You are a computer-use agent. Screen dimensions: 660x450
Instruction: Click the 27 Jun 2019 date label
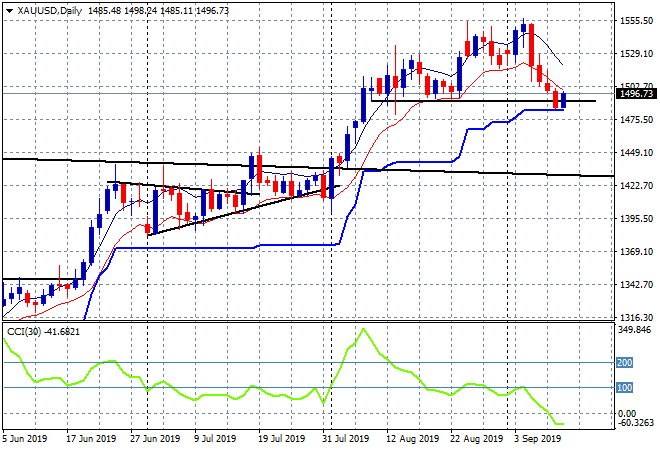155,439
